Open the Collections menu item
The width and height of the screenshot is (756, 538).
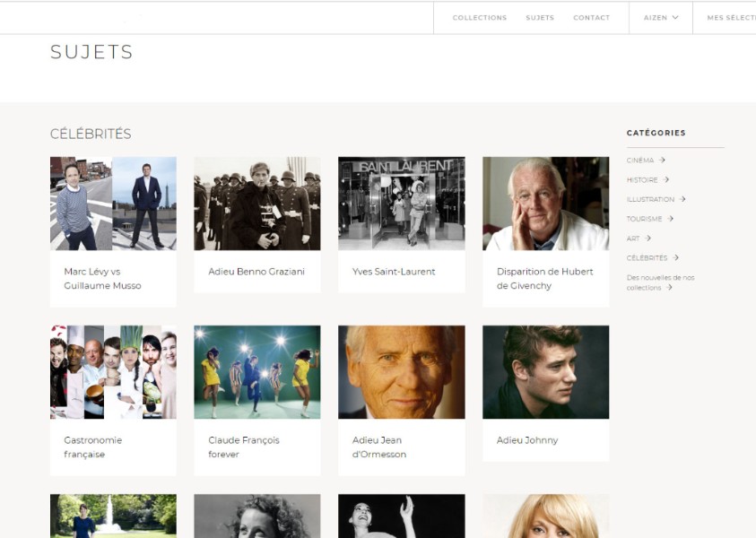coord(479,18)
